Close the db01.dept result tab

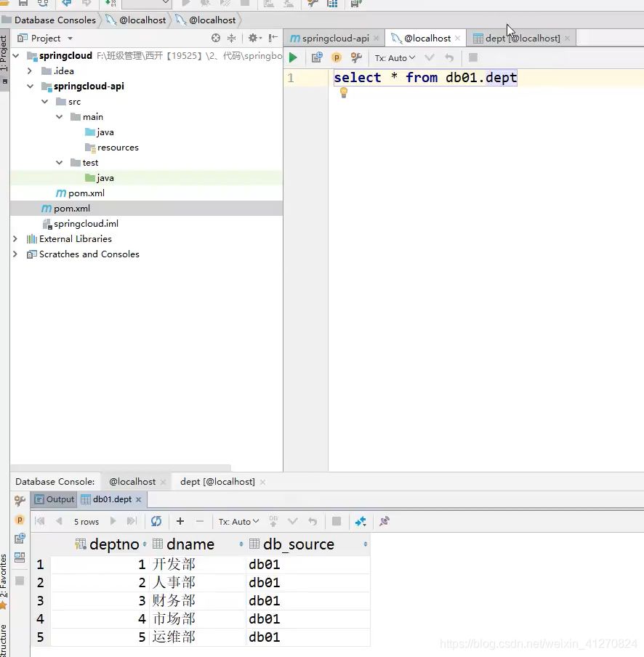click(138, 499)
